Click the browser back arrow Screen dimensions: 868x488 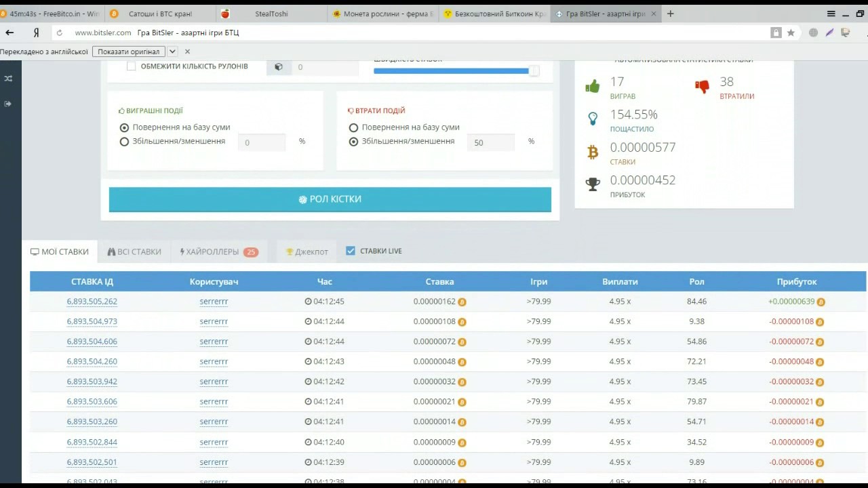click(9, 33)
